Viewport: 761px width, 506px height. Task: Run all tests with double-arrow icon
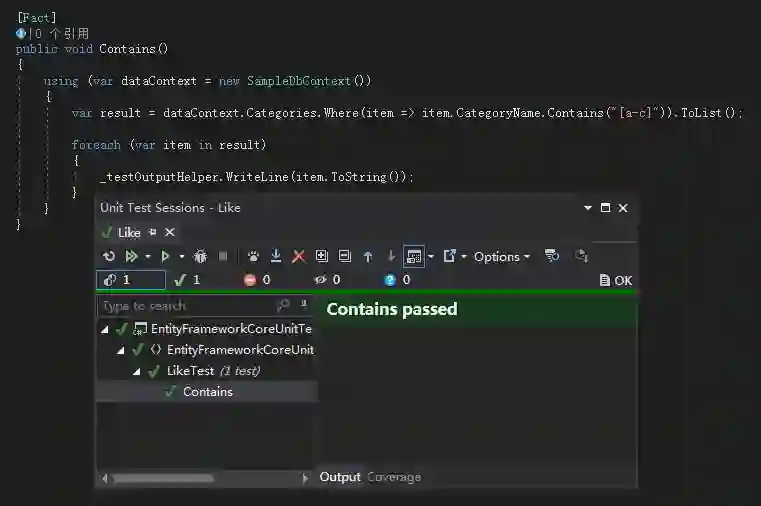pyautogui.click(x=132, y=256)
